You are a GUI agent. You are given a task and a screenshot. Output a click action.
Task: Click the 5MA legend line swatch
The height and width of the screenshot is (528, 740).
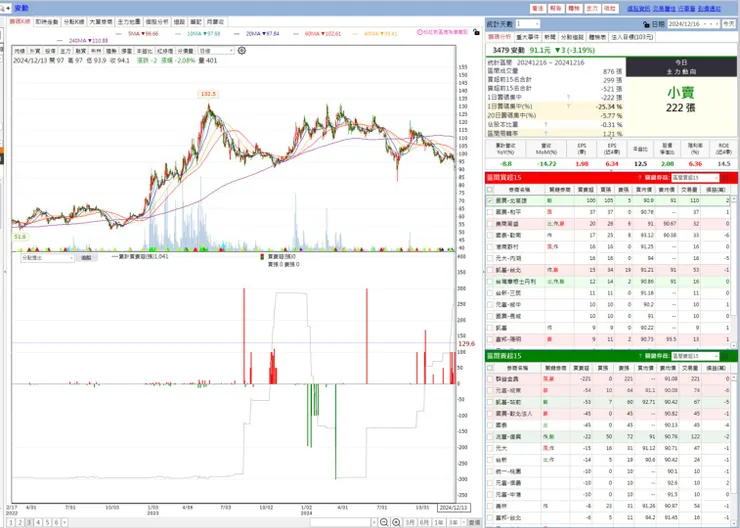pos(119,34)
